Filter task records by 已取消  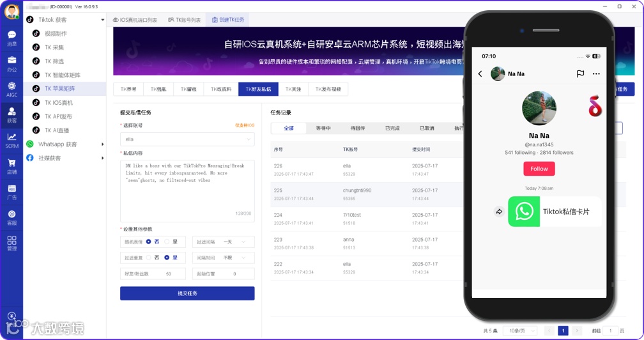click(x=427, y=128)
